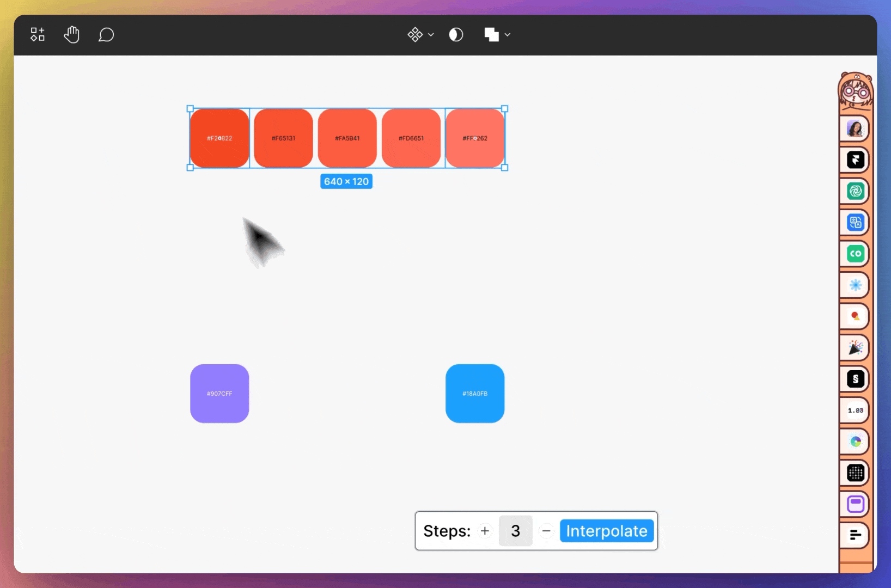Open the resources shapes-plus icon in toolbar
891x588 pixels.
(38, 35)
